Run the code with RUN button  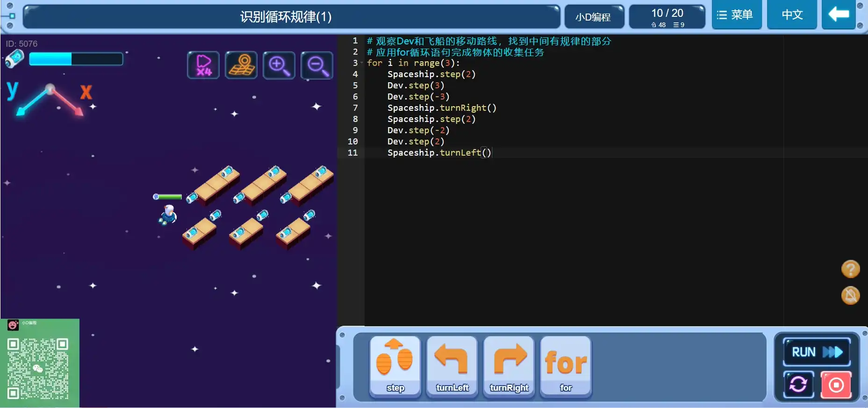pos(817,352)
